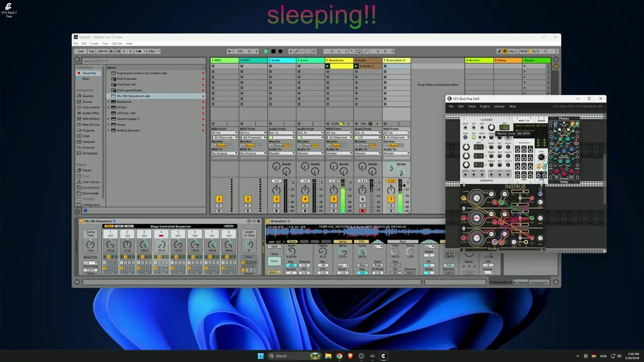Arm track 6 Audio for recording
This screenshot has height=362, width=644.
pos(362,211)
